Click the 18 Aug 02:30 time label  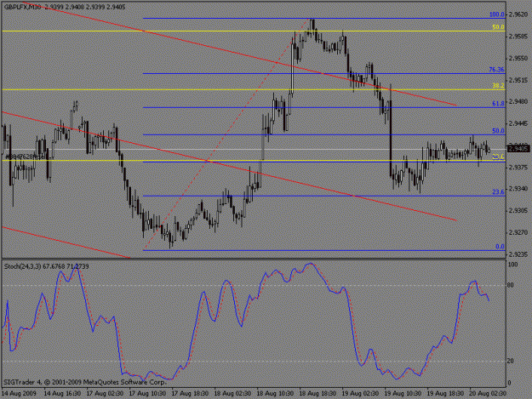232,394
